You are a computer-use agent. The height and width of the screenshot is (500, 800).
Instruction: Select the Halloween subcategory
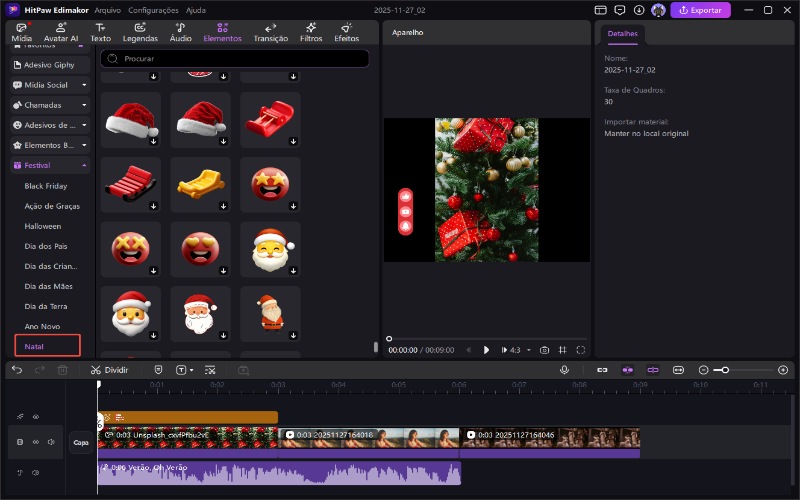(43, 226)
